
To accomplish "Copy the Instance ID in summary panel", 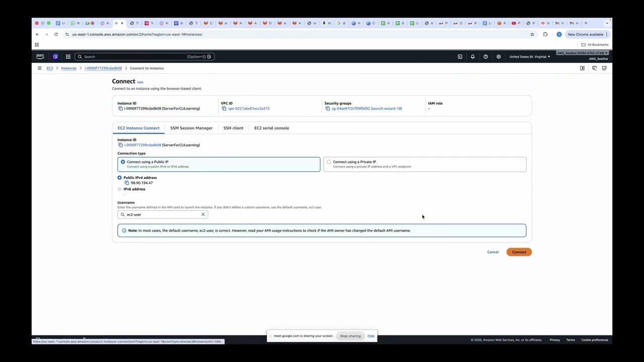I will coord(120,109).
